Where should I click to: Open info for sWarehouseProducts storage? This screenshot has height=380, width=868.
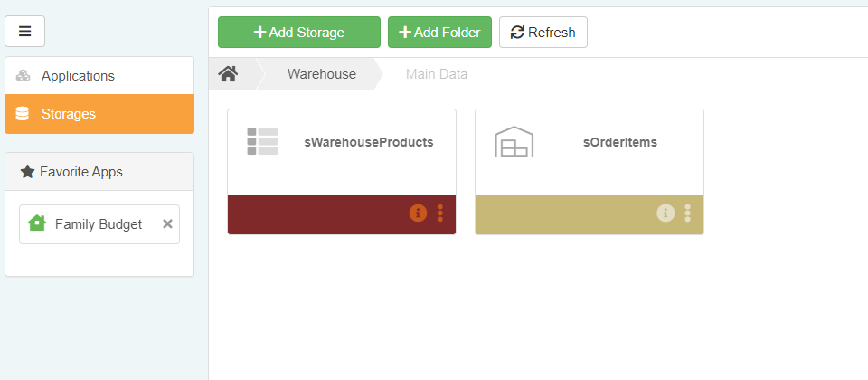[418, 213]
